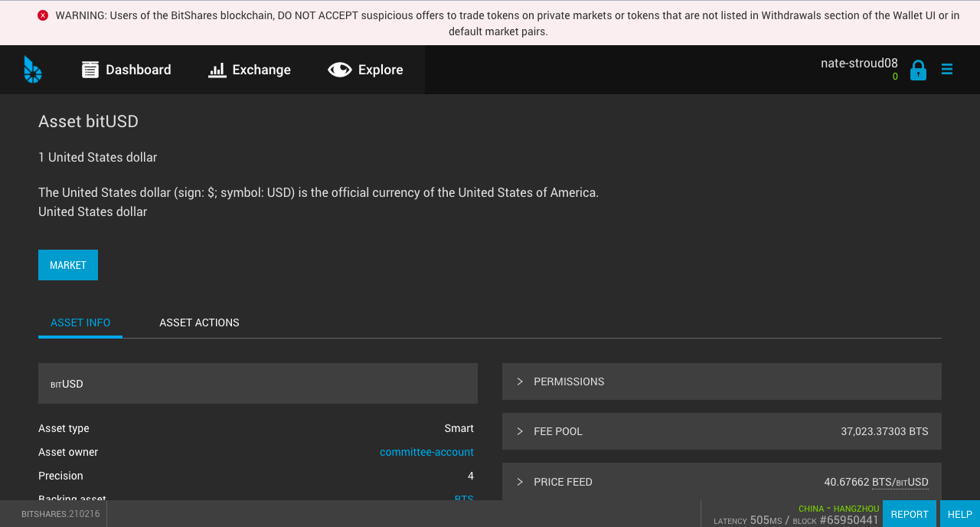
Task: Open account name nate-stroud08
Action: point(859,63)
